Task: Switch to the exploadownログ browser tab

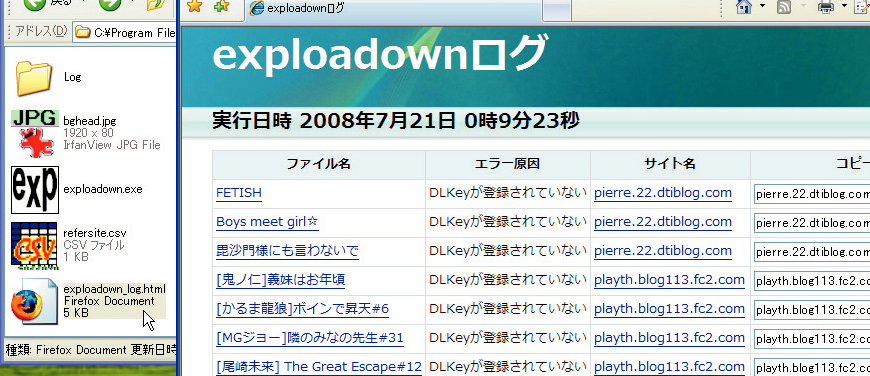Action: pos(392,9)
